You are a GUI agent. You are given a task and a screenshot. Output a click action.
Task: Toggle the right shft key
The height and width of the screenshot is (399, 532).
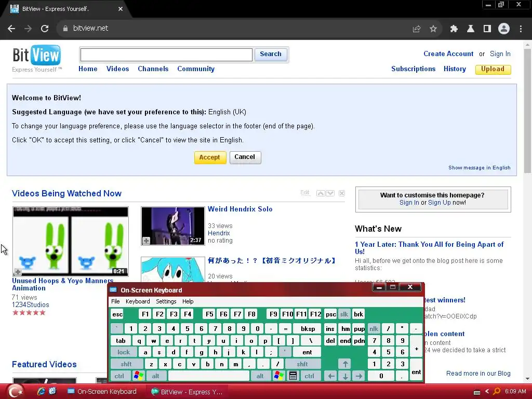[302, 364]
